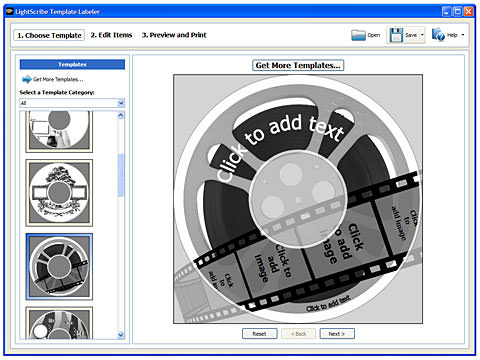The width and height of the screenshot is (480, 360).
Task: Click the Save floppy disk icon
Action: (x=396, y=35)
